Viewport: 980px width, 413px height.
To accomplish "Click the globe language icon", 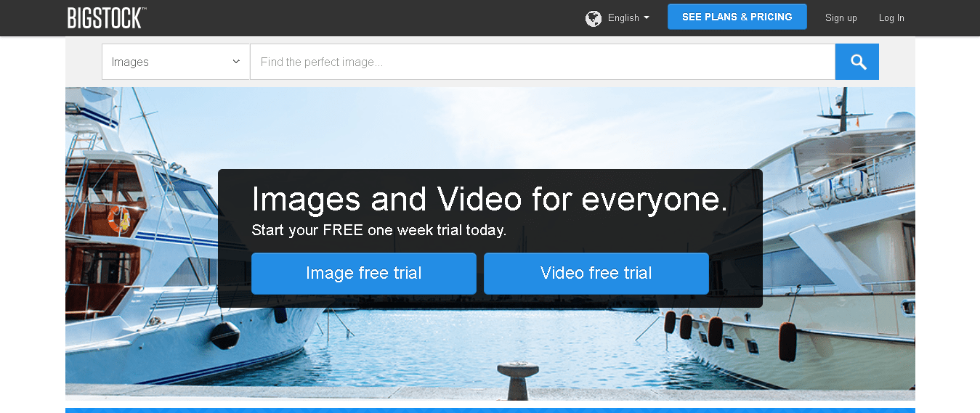I will [594, 18].
